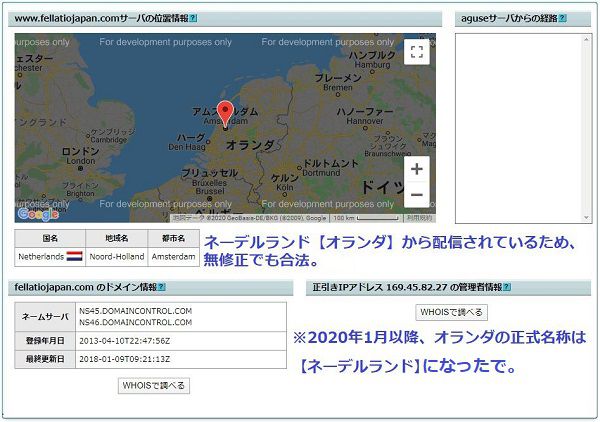Viewport: 600px width, 422px height.
Task: Click WHOISで調べる button under IP address info
Action: (452, 312)
